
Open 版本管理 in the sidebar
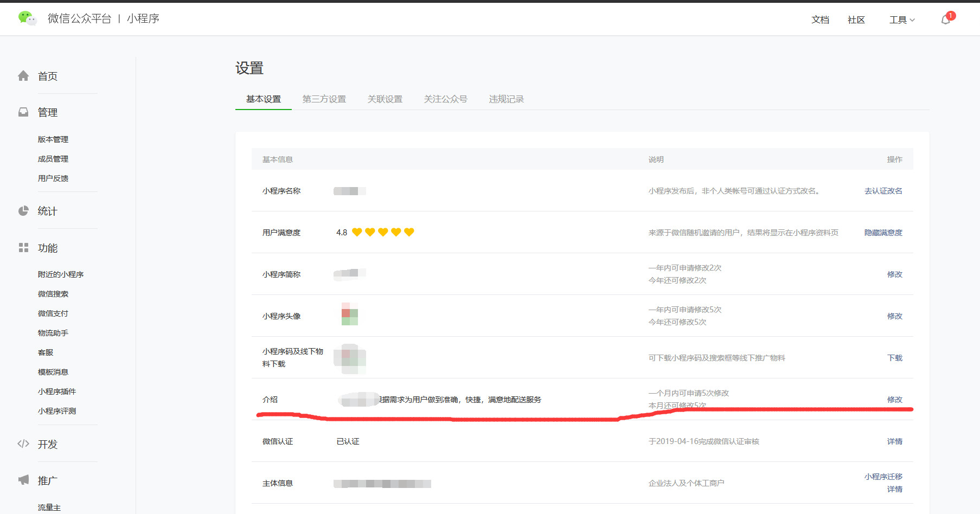pos(53,139)
